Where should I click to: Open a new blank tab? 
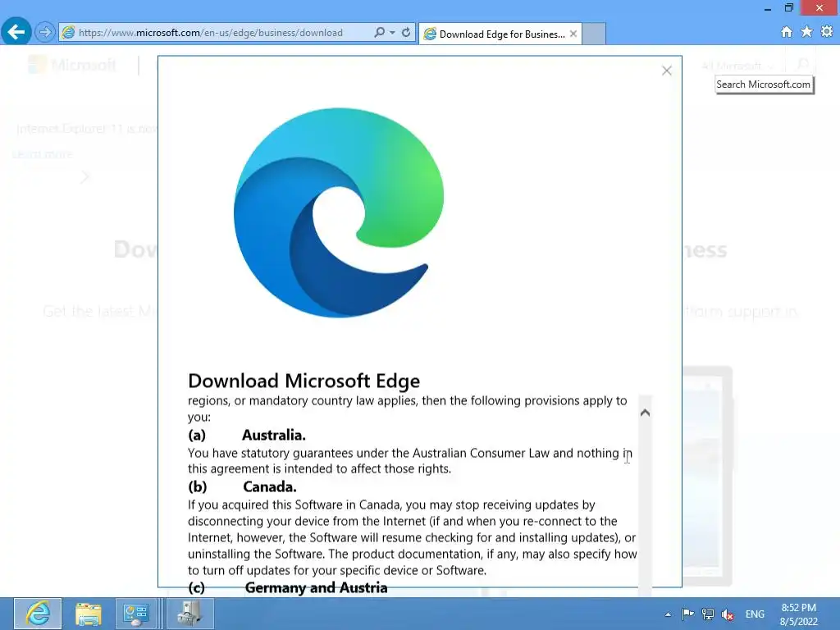click(594, 34)
